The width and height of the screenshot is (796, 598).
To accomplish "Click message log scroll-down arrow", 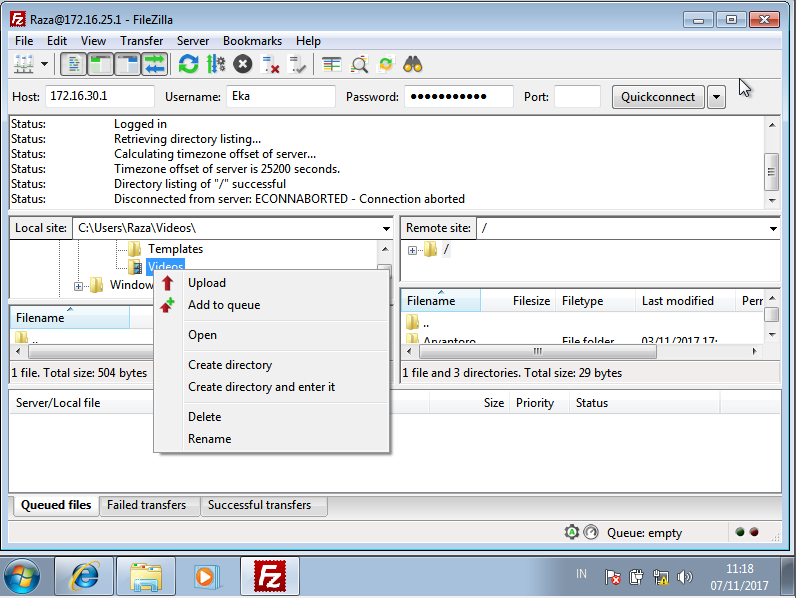I will point(772,201).
